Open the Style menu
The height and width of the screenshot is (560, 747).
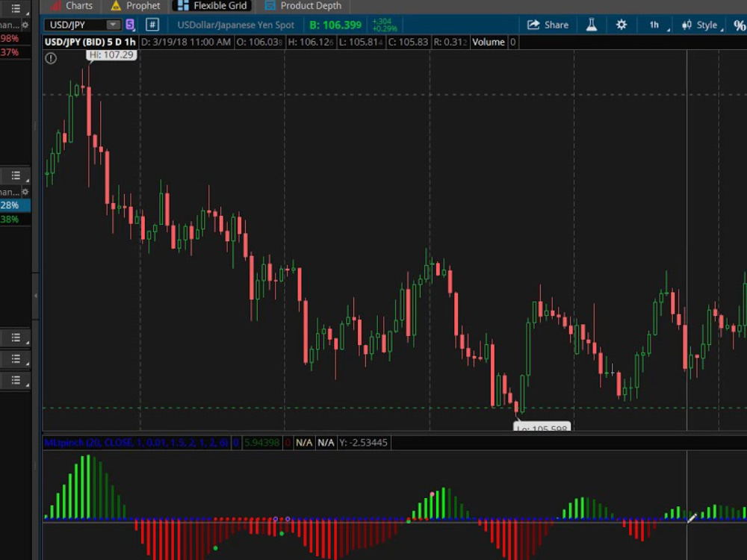(702, 25)
